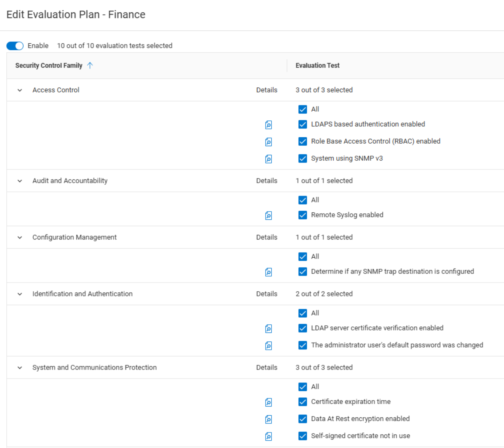Uncheck Determine if any SNMP trap destination configured
The image size is (504, 448).
click(x=303, y=272)
